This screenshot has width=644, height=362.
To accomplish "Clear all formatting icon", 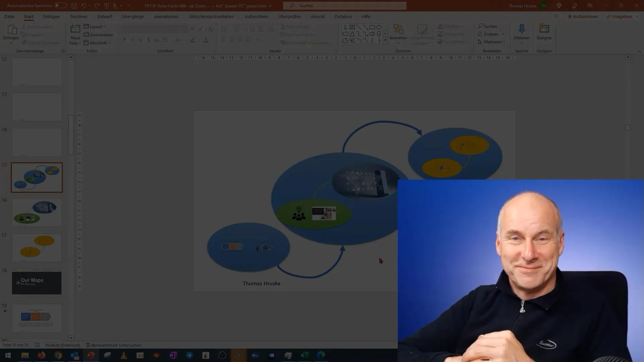I will pos(211,29).
